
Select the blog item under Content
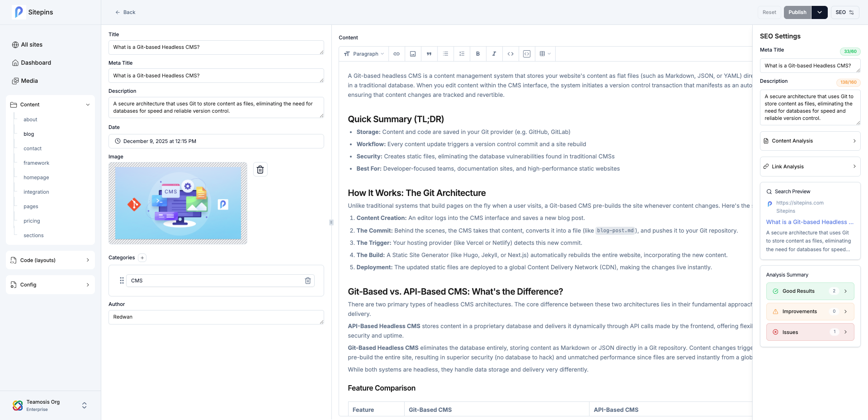coord(29,134)
